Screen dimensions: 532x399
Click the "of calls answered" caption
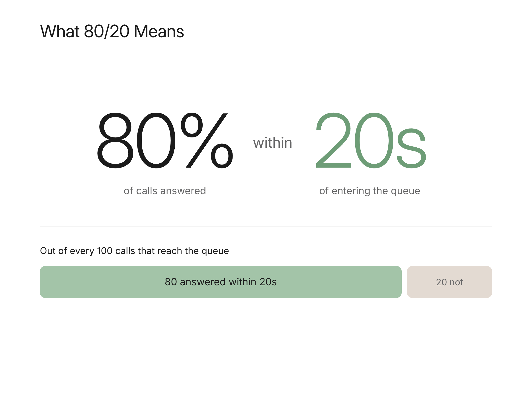tap(165, 191)
